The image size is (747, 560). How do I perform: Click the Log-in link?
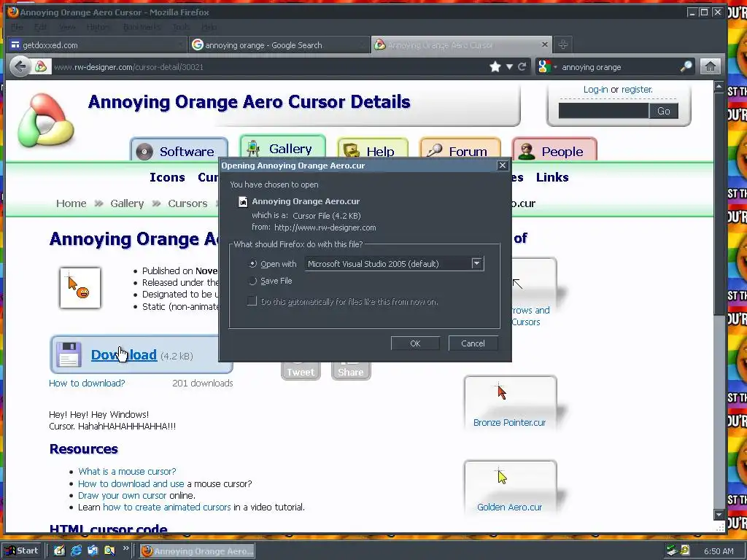click(595, 90)
